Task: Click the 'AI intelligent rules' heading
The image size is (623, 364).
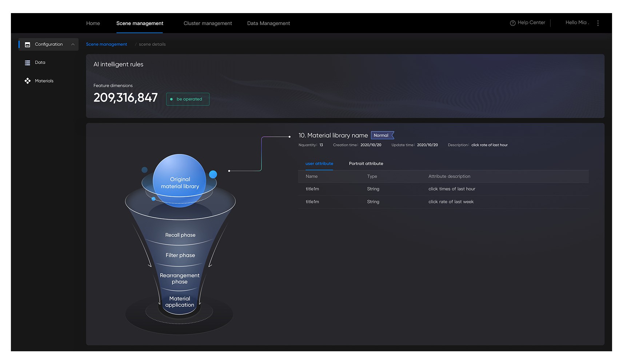Action: [x=118, y=64]
